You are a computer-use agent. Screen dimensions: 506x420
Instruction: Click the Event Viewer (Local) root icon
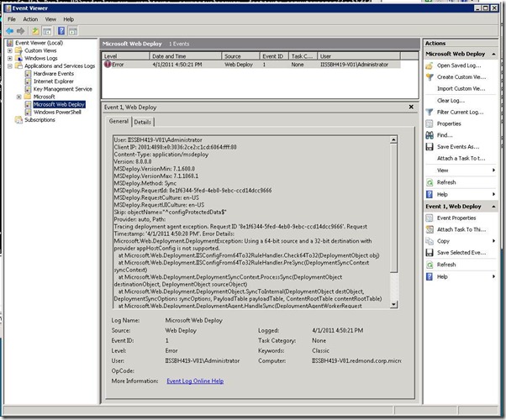(x=10, y=43)
